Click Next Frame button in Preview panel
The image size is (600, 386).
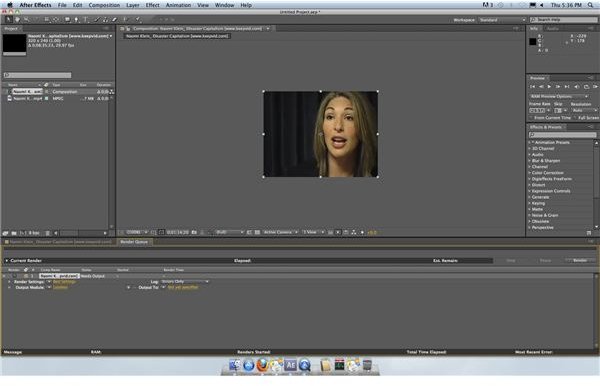(x=558, y=87)
